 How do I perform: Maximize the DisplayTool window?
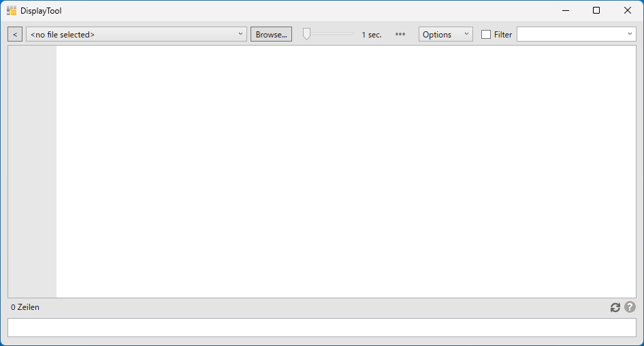click(x=596, y=11)
